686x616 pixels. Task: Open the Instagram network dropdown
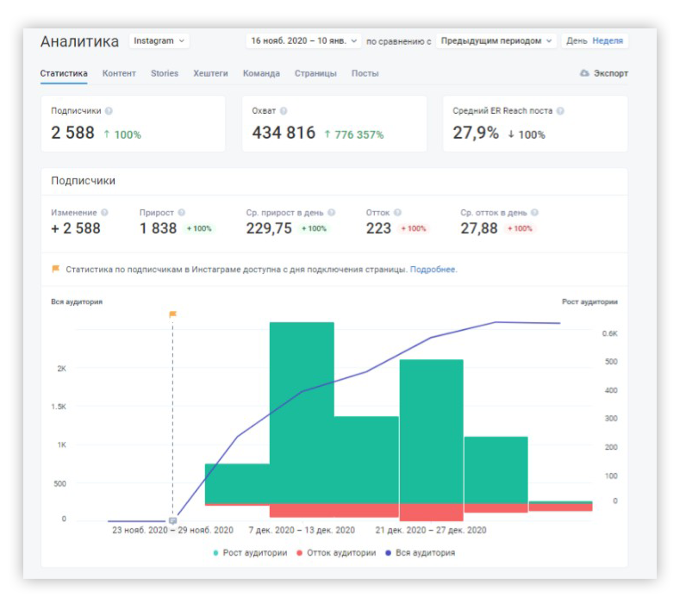coord(159,41)
